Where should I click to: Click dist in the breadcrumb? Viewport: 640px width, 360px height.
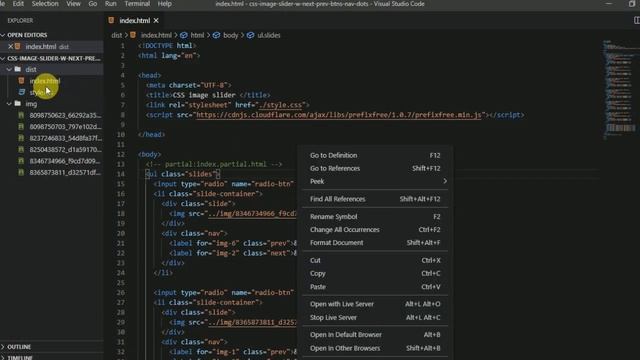[x=116, y=35]
